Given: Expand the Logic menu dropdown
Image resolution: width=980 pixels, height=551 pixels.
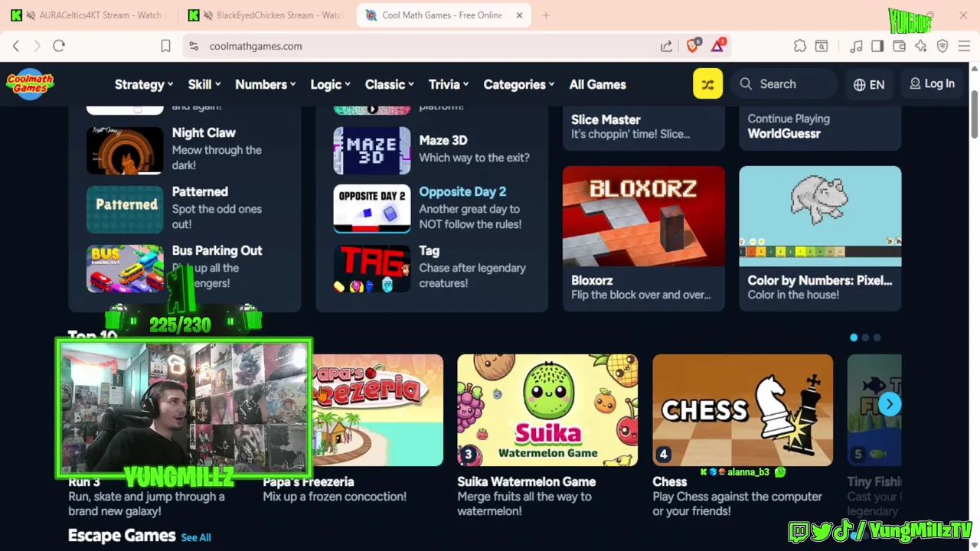Looking at the screenshot, I should tap(330, 84).
